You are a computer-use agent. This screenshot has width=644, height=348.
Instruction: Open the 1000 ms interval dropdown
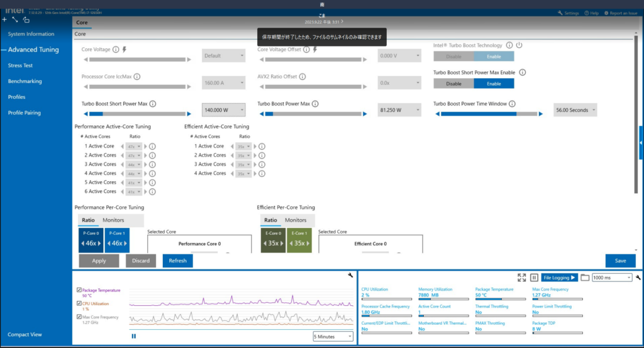[x=611, y=278]
